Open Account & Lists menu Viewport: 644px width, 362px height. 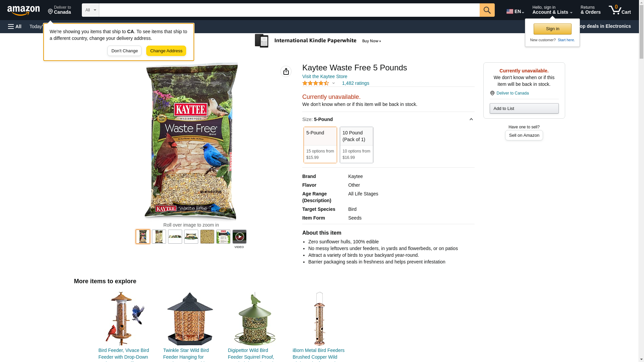pos(552,10)
